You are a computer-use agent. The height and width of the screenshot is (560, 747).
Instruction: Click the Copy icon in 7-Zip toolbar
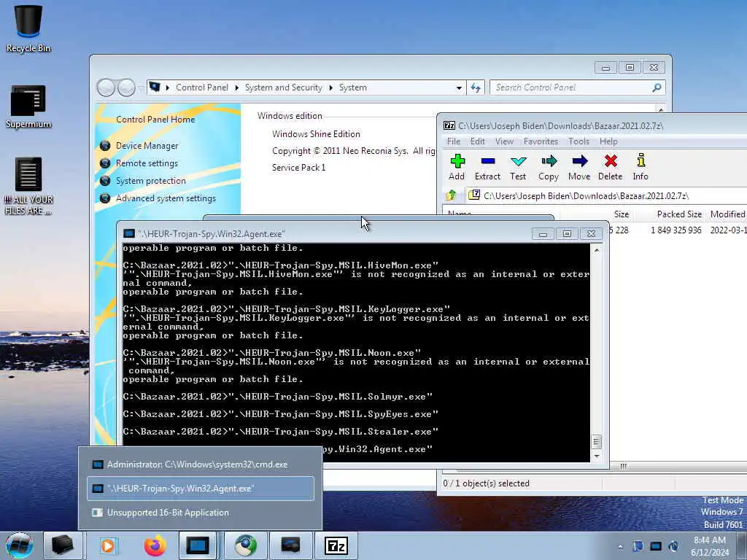coord(549,167)
